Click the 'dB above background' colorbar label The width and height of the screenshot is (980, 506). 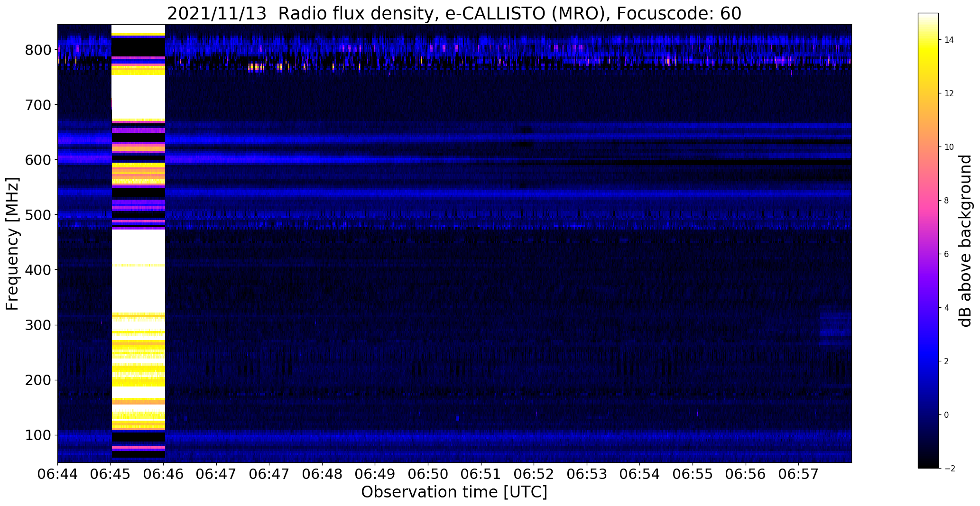[965, 241]
